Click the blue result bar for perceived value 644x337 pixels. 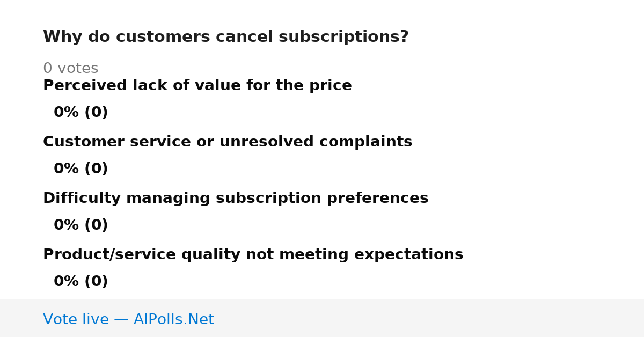pyautogui.click(x=43, y=113)
